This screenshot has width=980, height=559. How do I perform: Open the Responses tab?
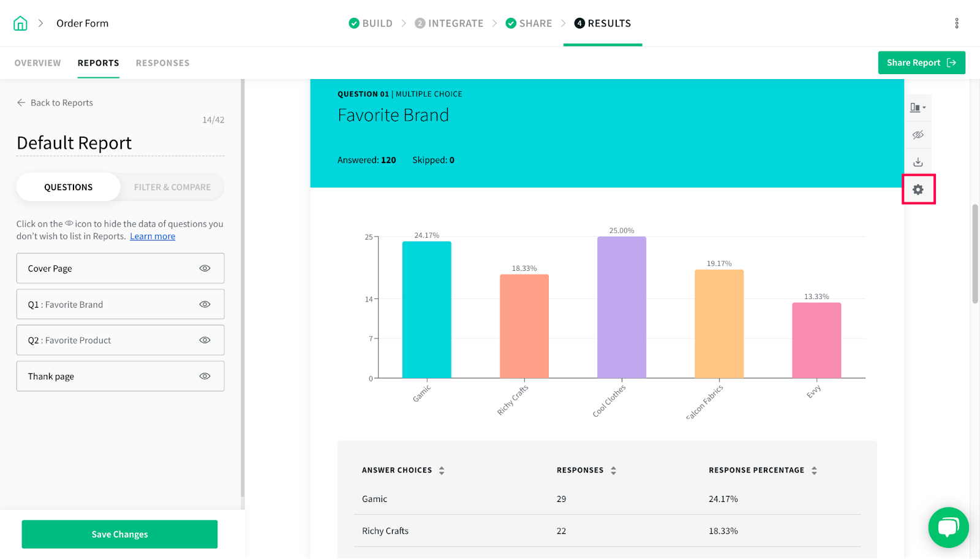(163, 63)
